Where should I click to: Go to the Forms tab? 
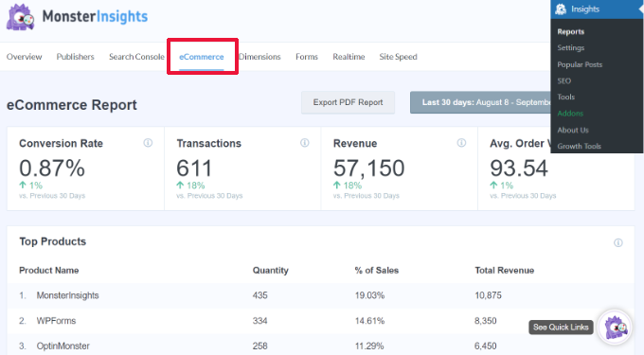[x=307, y=57]
